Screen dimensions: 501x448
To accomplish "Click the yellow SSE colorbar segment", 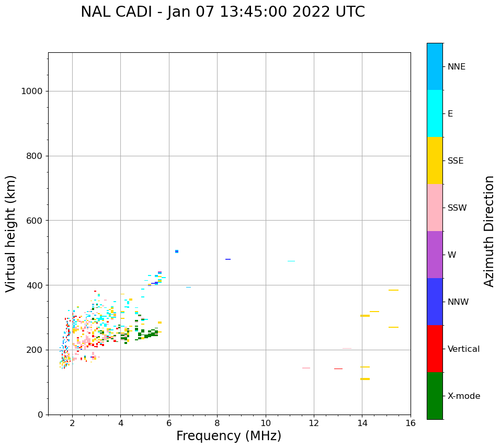I will pyautogui.click(x=435, y=160).
